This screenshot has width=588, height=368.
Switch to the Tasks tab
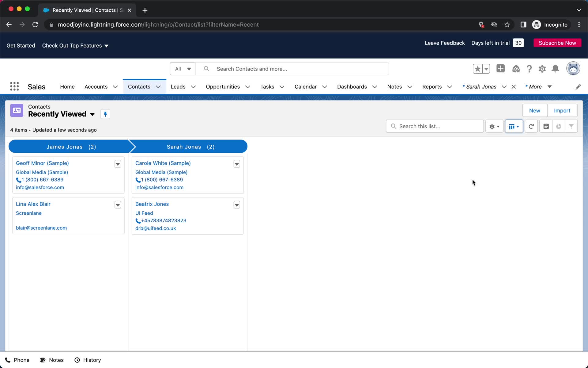pos(267,87)
